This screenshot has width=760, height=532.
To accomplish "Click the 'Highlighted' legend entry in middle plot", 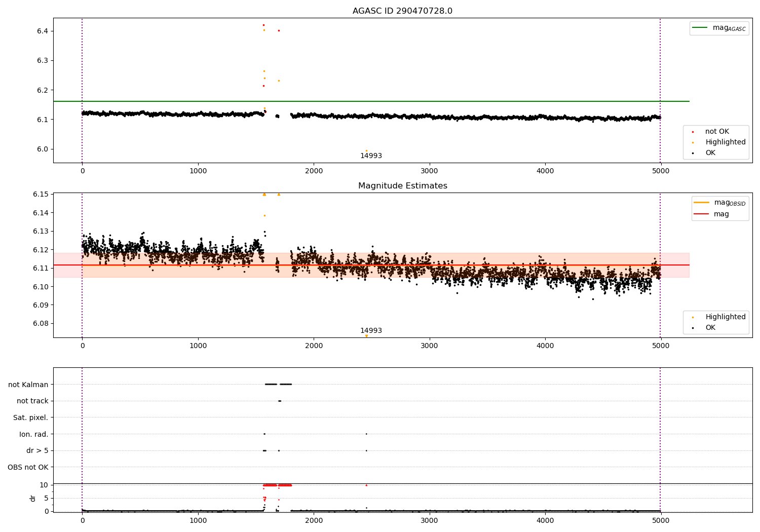I will [x=718, y=317].
